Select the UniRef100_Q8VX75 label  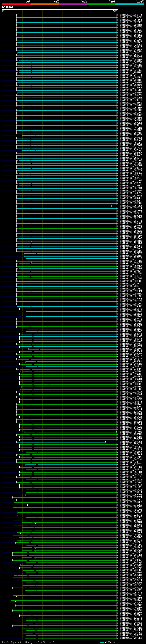(x=131, y=319)
